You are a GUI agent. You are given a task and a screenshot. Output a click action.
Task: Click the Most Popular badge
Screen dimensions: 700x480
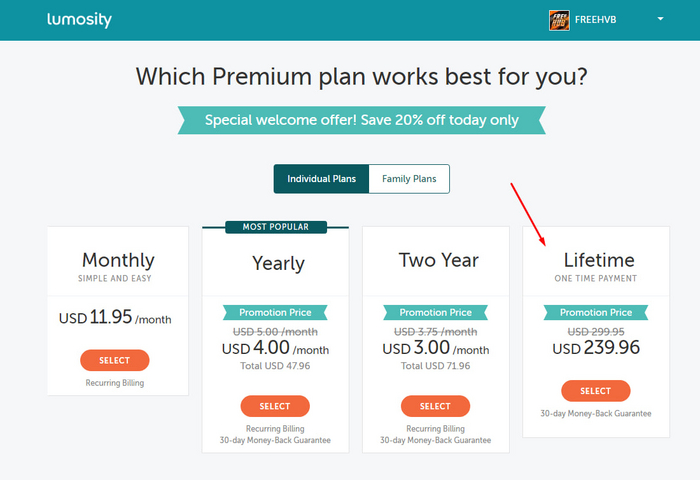click(x=275, y=227)
